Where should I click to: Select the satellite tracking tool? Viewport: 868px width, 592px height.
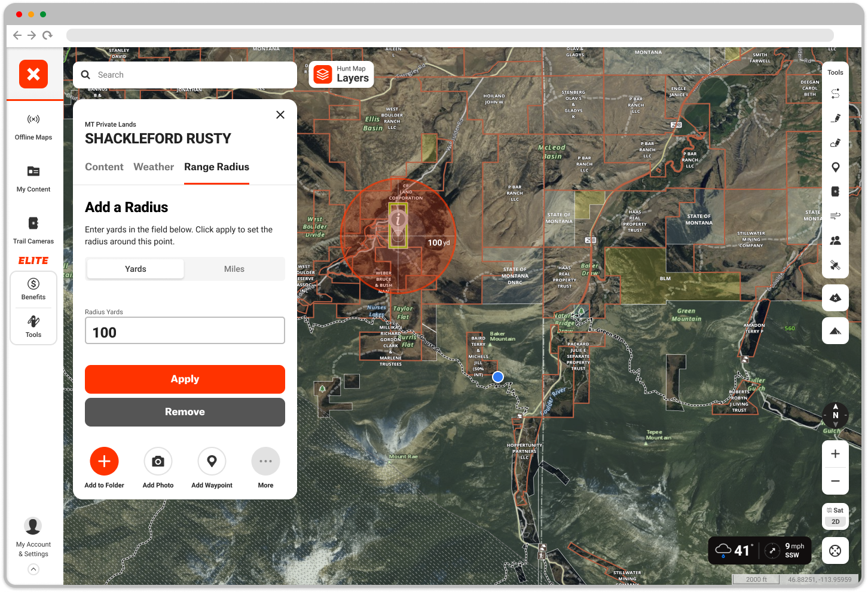(x=836, y=265)
